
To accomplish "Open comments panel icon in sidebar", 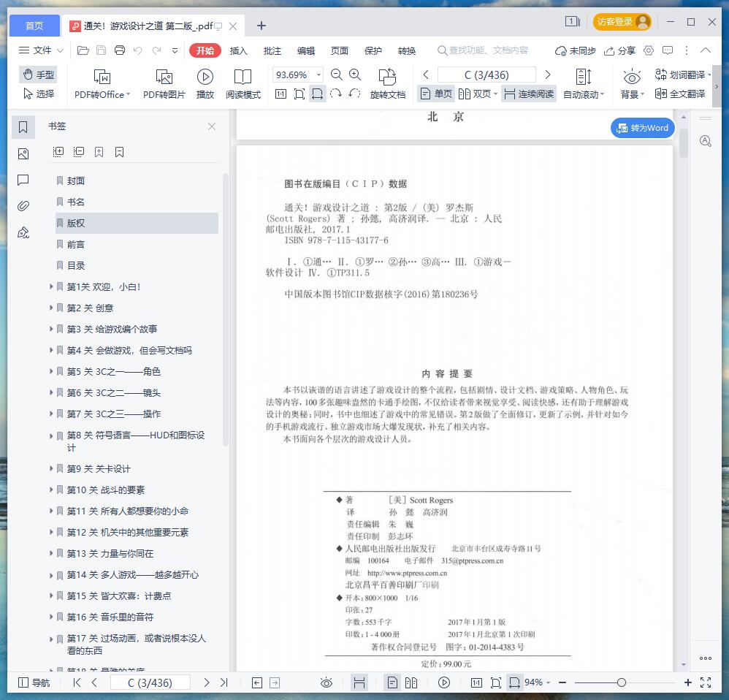I will 23,180.
